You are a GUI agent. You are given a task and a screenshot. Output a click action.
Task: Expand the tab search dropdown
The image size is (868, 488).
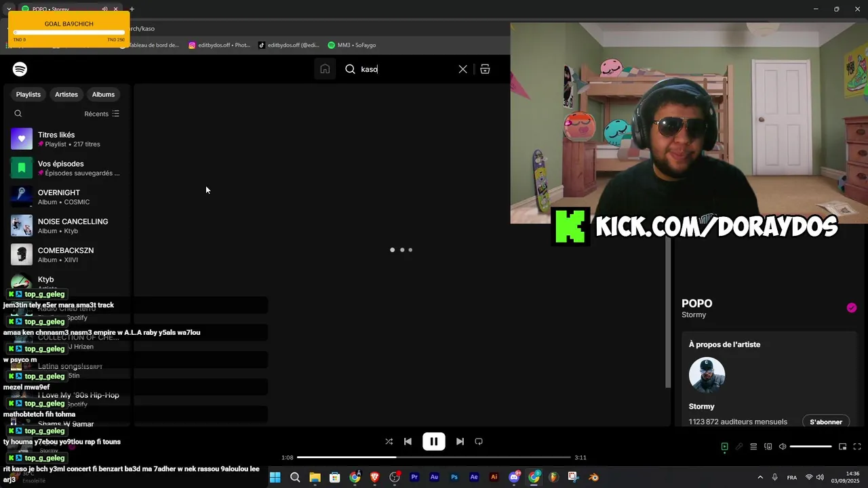click(x=9, y=9)
